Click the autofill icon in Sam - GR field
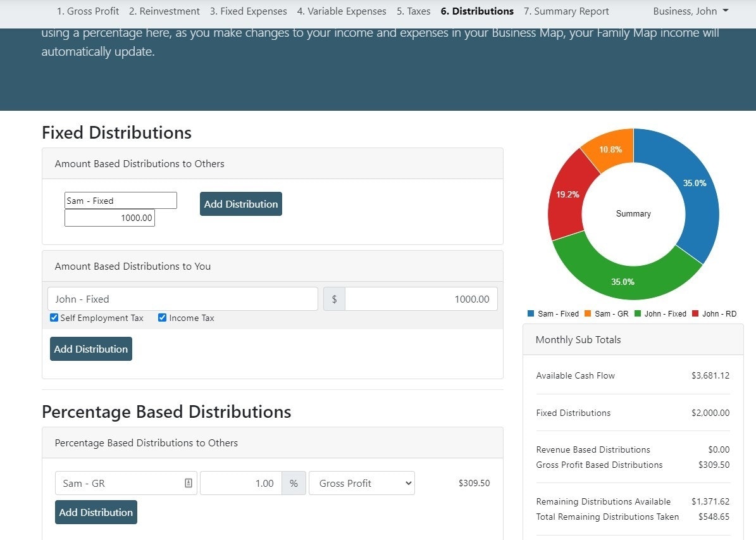This screenshot has height=540, width=756. point(188,483)
